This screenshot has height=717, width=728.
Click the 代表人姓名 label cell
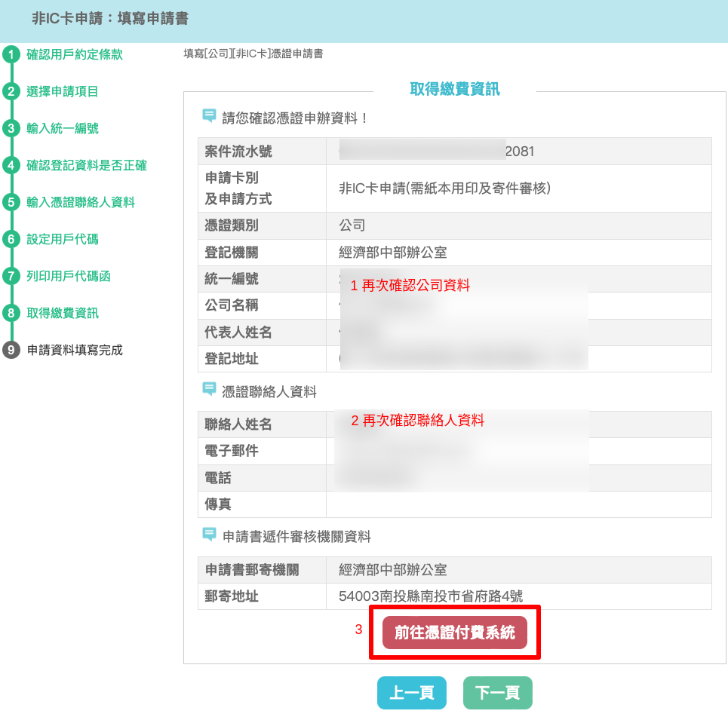click(x=262, y=332)
